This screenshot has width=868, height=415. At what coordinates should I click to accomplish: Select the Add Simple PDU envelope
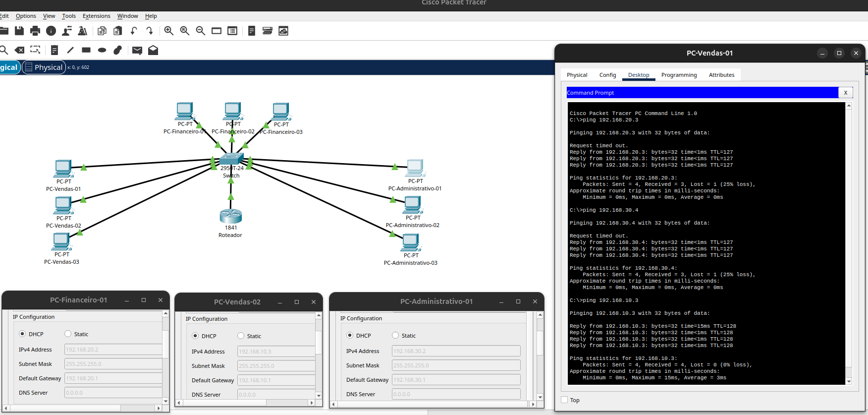coord(137,50)
